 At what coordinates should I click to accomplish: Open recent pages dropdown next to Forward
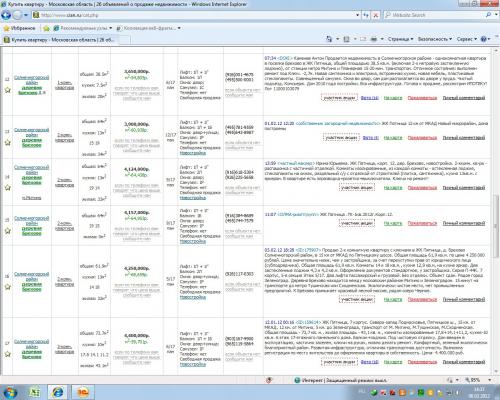click(26, 15)
